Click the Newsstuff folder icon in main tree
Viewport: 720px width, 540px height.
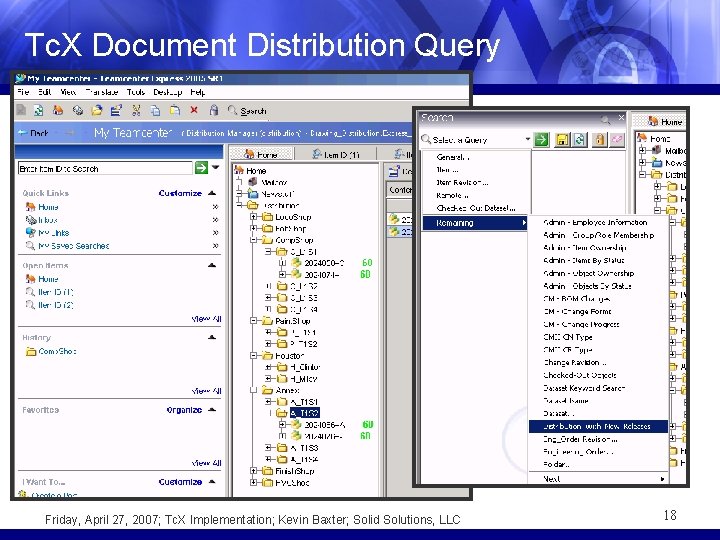point(253,194)
